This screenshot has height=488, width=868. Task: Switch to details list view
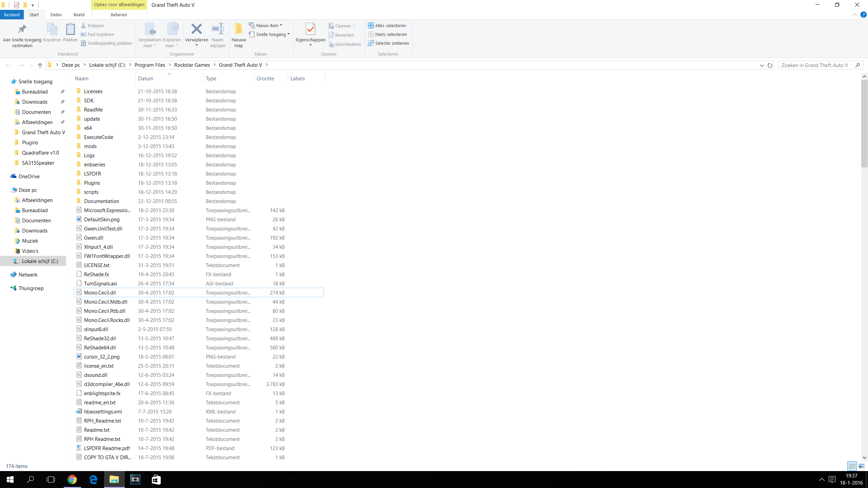coord(852,466)
